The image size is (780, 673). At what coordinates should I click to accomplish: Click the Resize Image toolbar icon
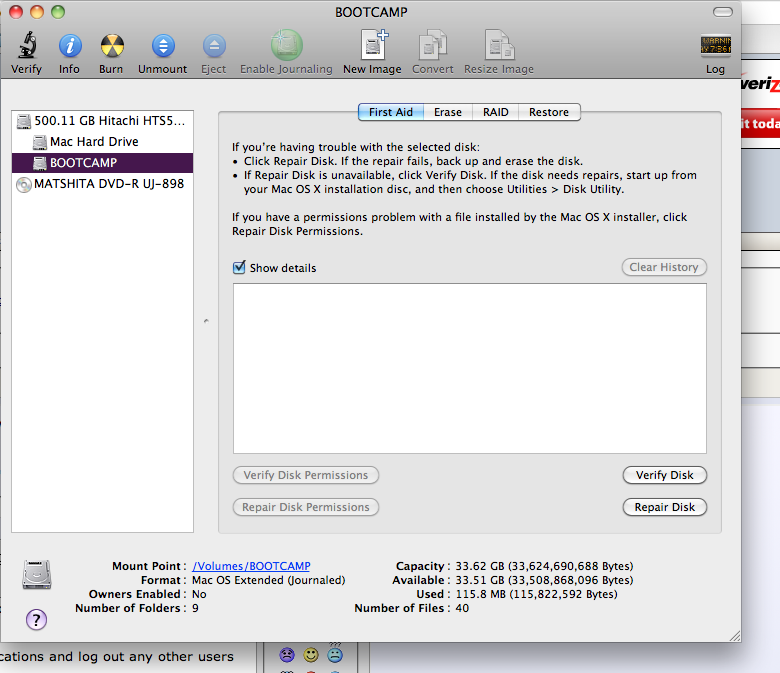499,45
